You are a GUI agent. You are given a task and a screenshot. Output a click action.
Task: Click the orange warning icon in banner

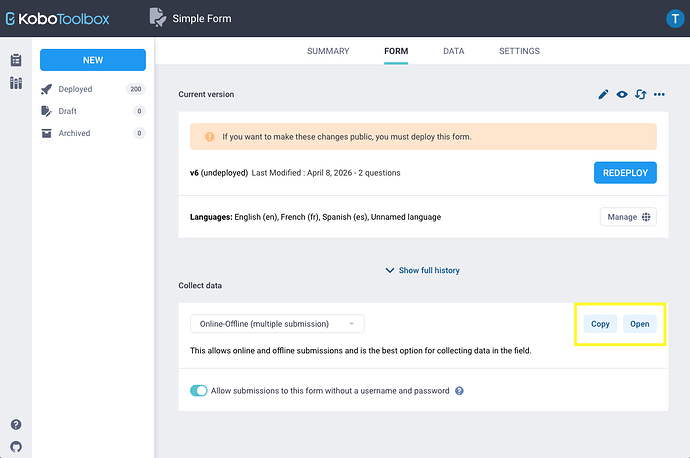[x=209, y=136]
